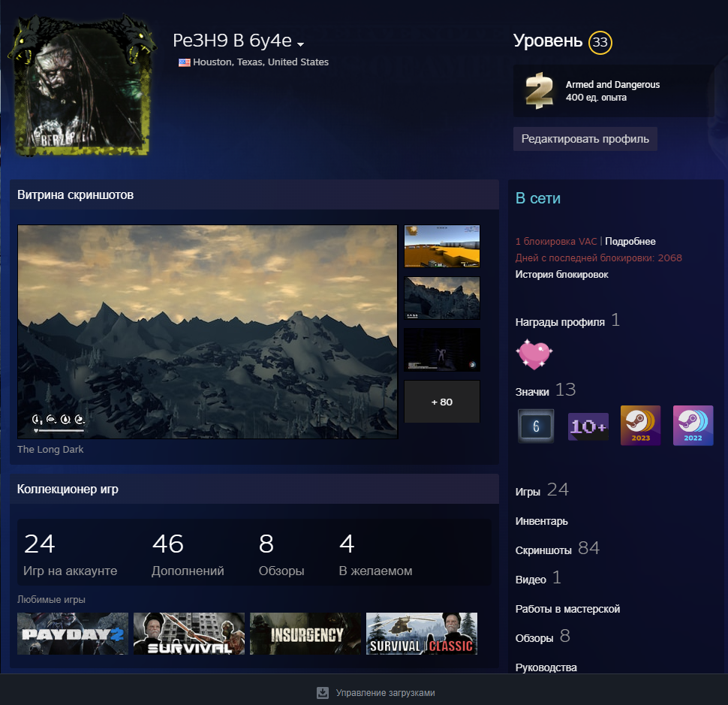Open the Обзоры 8 sidebar link
728x705 pixels.
(543, 637)
